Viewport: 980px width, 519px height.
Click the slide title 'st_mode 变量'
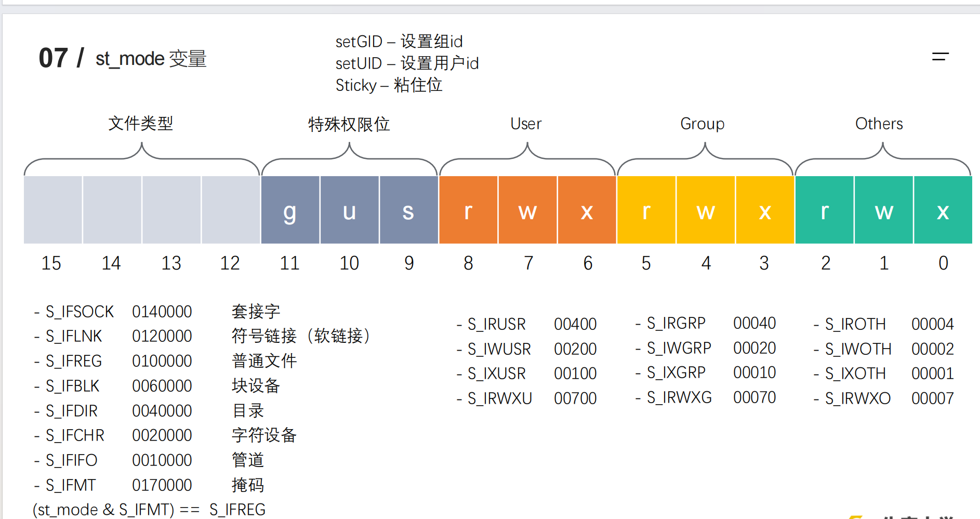coord(151,59)
